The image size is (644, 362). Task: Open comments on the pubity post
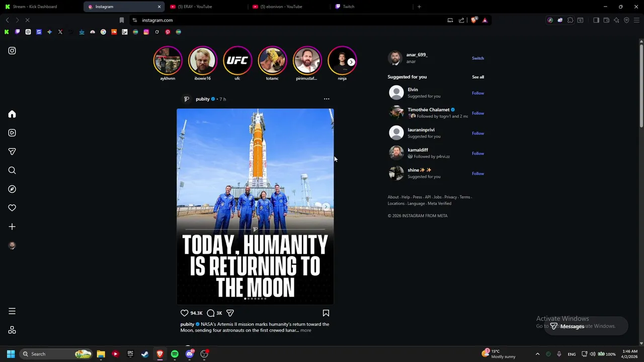(211, 313)
